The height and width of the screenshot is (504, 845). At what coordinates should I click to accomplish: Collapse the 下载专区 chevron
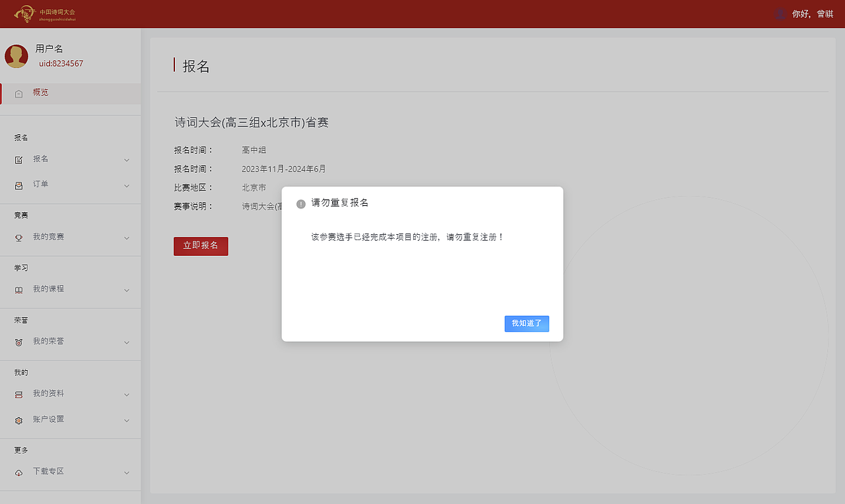[126, 472]
